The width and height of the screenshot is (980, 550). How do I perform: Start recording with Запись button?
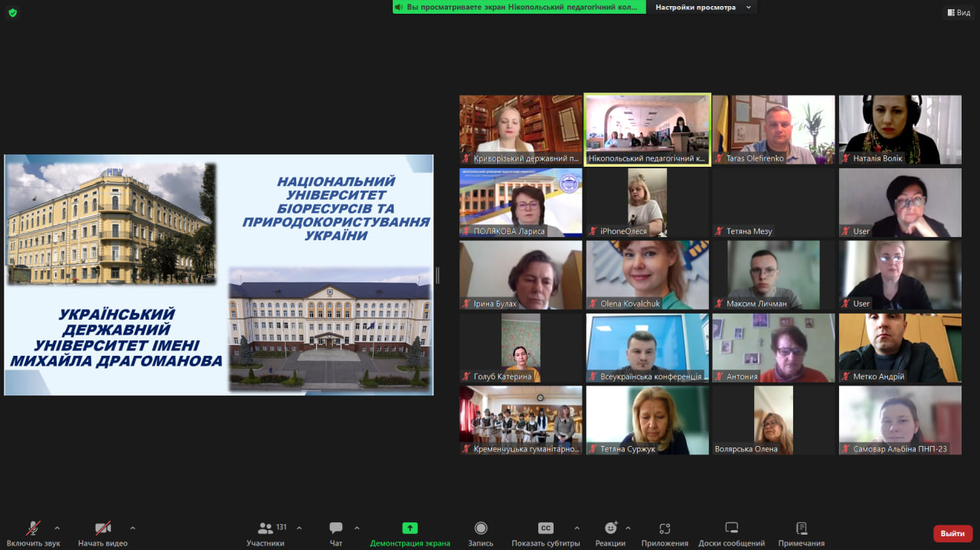(x=481, y=528)
